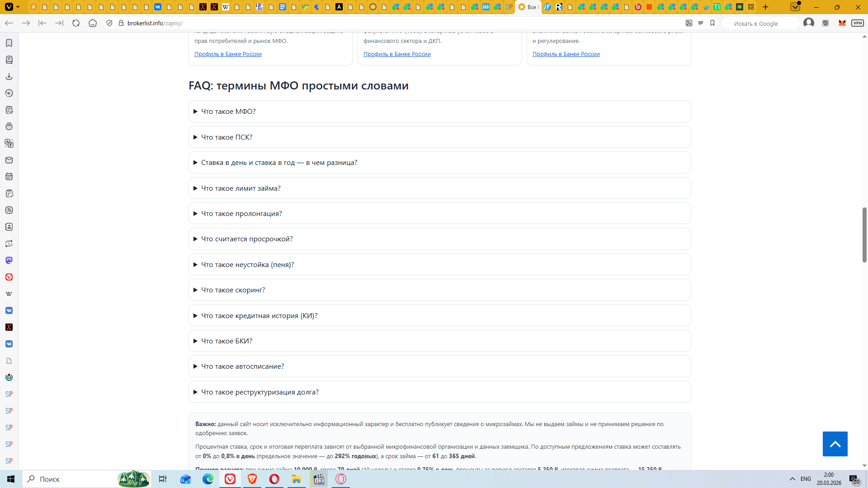Click the page vertical scrollbar thumb
The image size is (868, 488).
pos(864,235)
